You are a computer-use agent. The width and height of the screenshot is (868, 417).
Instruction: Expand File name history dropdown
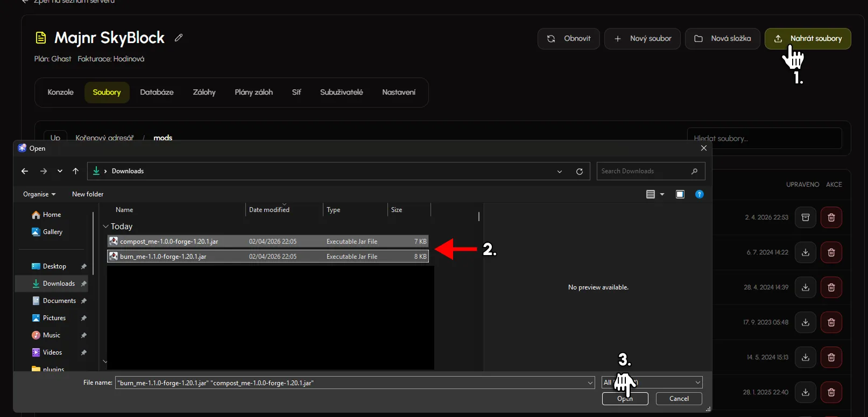(590, 383)
